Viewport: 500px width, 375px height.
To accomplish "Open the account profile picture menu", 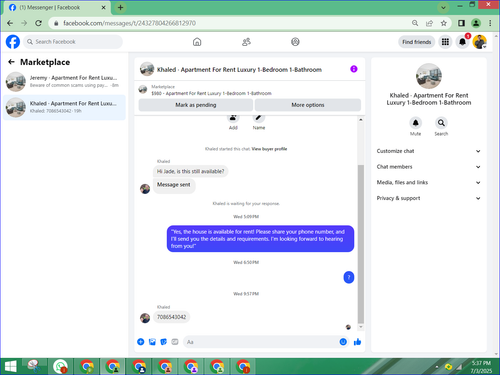I will tap(480, 42).
